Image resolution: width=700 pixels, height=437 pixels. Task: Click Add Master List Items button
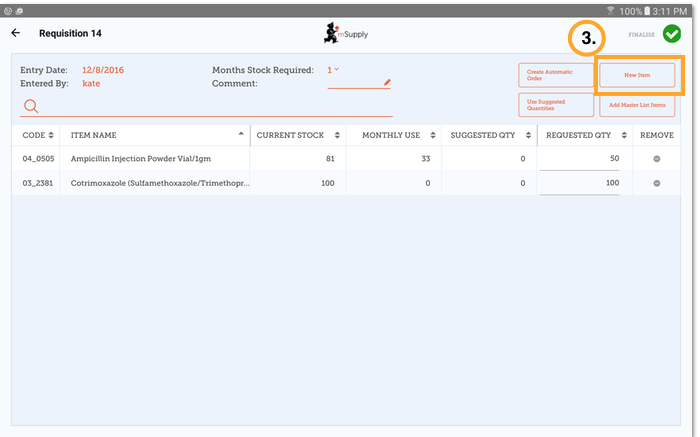(x=637, y=105)
